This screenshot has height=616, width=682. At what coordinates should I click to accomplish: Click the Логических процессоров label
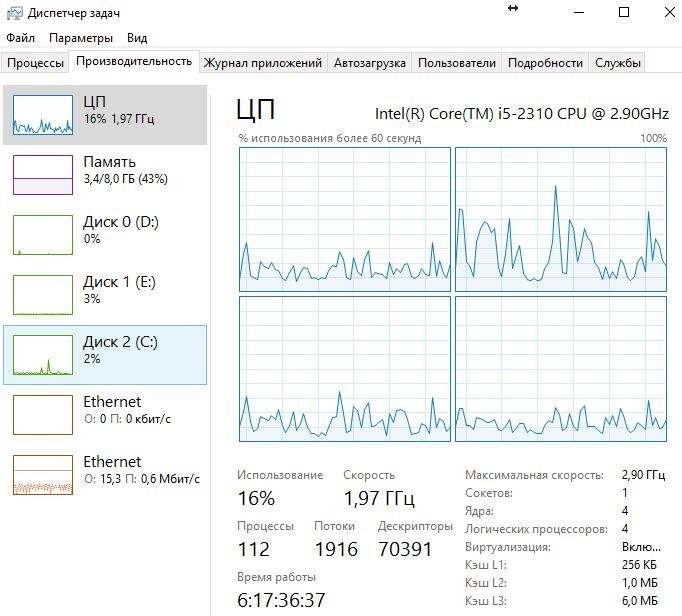(536, 529)
